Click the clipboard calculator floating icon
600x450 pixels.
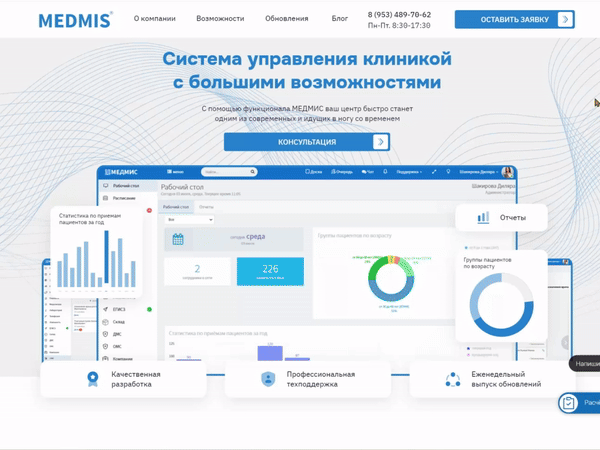[x=569, y=403]
